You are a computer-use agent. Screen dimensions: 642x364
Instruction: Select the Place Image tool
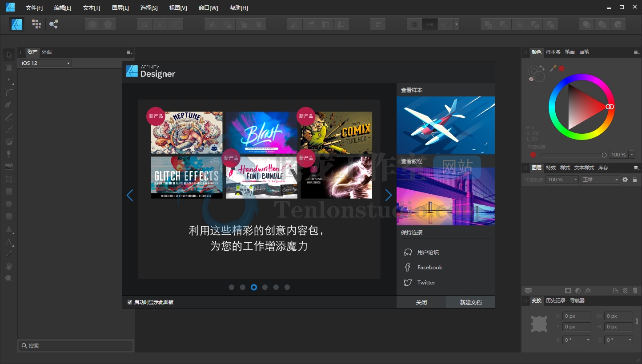click(9, 167)
